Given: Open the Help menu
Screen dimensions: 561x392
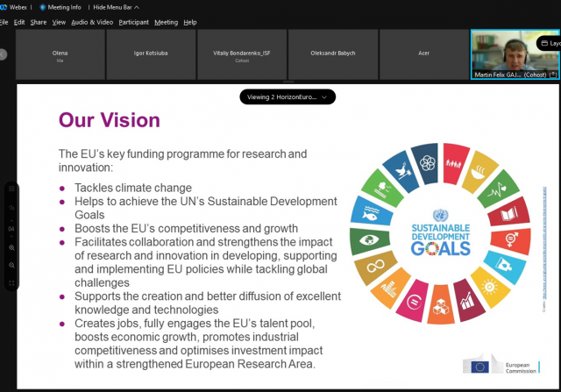Looking at the screenshot, I should click(190, 22).
